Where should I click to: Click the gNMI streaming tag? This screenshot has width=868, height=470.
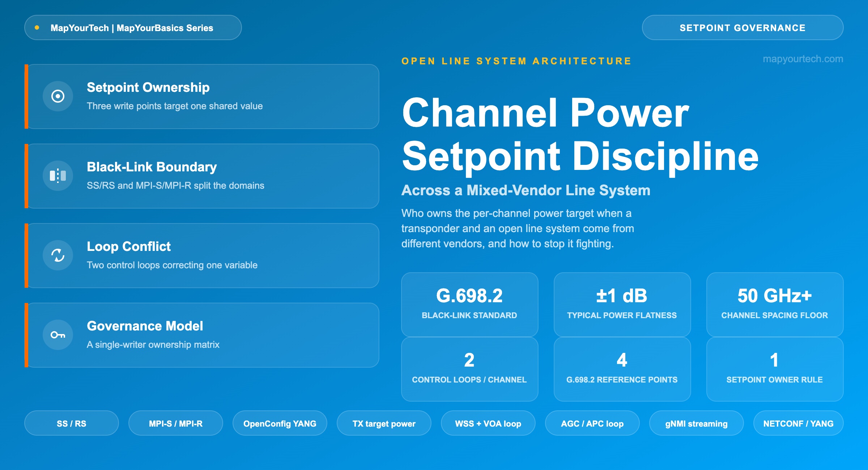[697, 423]
